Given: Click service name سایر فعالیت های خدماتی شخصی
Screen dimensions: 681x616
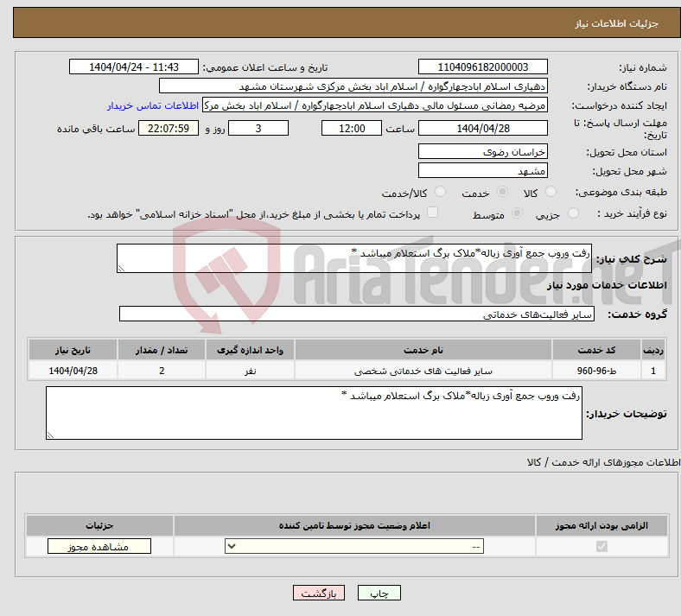Looking at the screenshot, I should pyautogui.click(x=423, y=371).
